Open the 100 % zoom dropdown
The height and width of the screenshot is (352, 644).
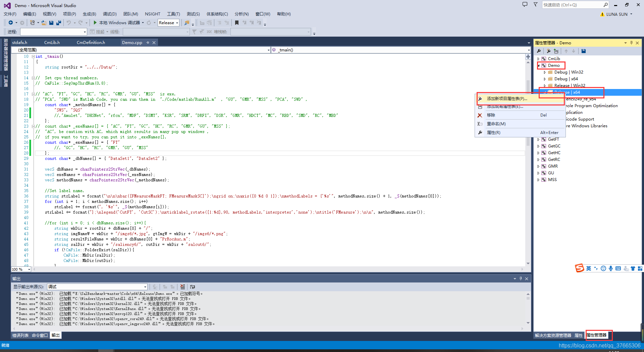point(29,269)
